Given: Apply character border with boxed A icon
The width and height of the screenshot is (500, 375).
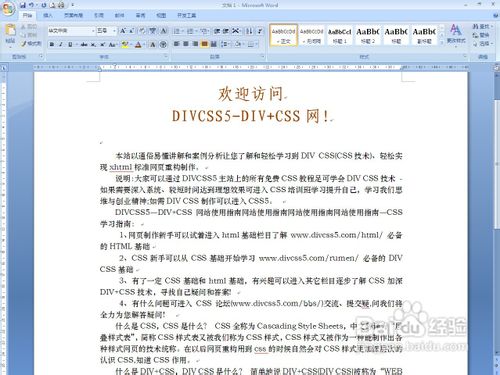Looking at the screenshot, I should tap(164, 31).
